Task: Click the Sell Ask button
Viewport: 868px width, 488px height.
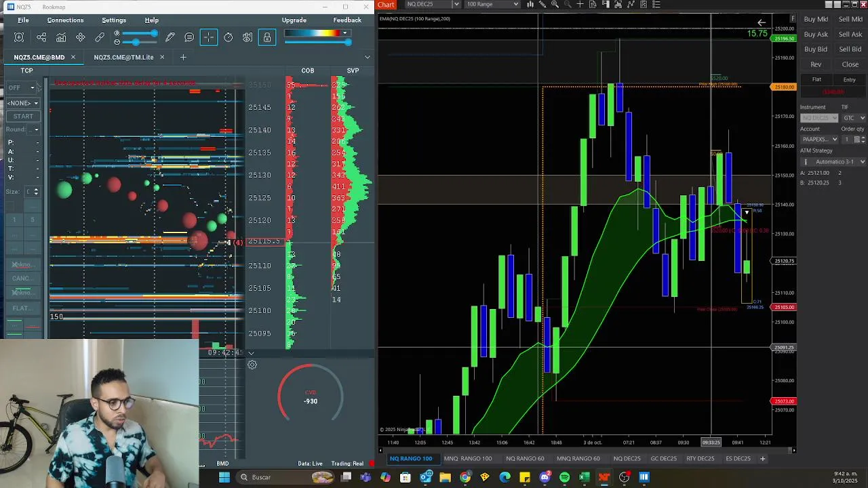Action: click(850, 35)
